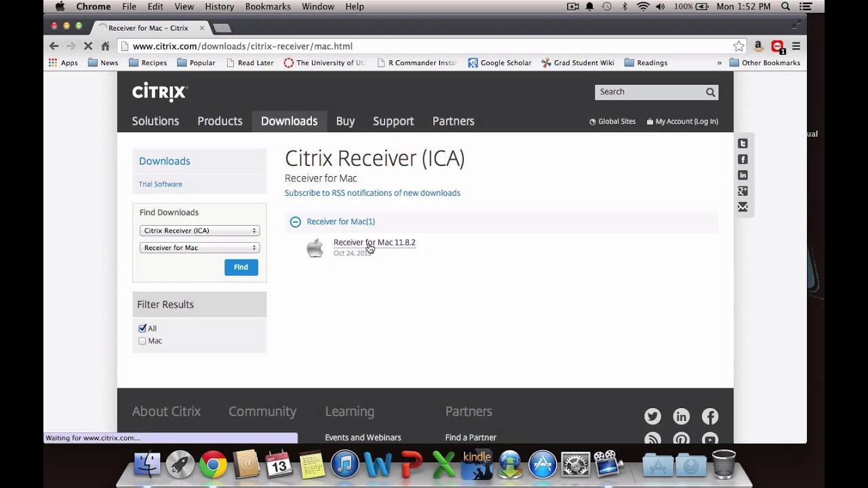Go to the Support navigation tab

pyautogui.click(x=393, y=121)
